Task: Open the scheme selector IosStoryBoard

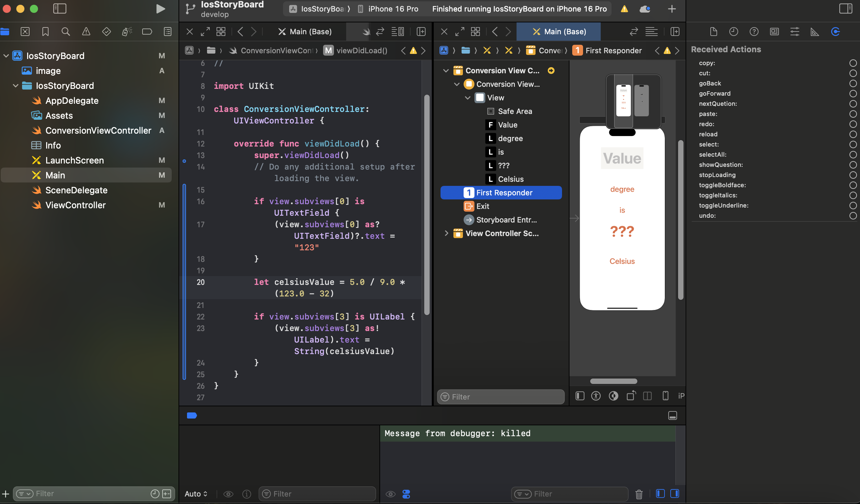Action: (x=317, y=9)
